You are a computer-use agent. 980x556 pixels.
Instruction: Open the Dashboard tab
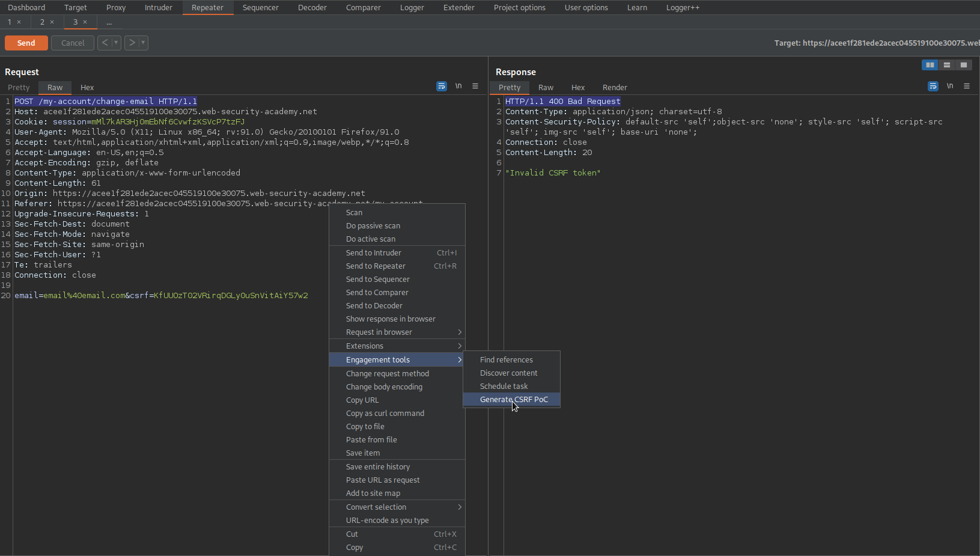26,8
